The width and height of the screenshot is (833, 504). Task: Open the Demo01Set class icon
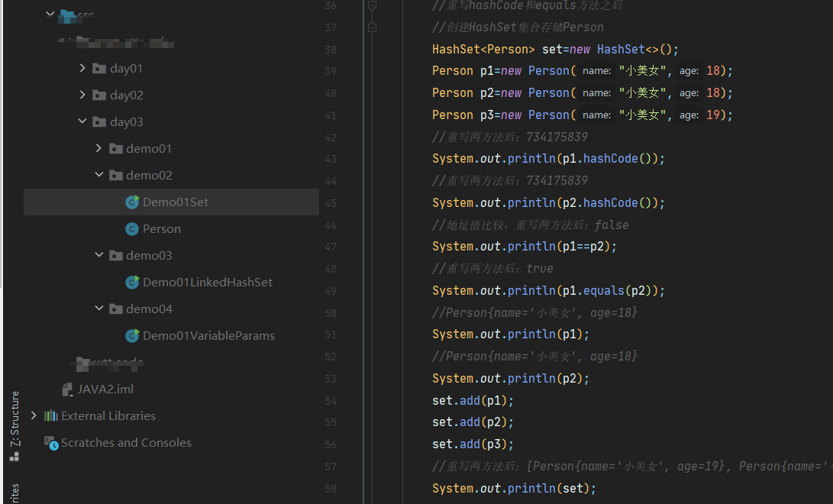131,202
